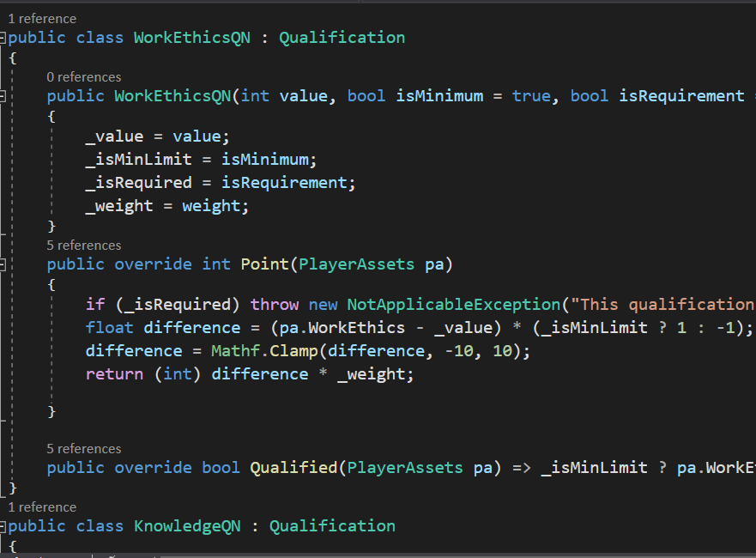Open '1 reference' CodeLens above KnowledgeQN class
This screenshot has width=756, height=558.
pyautogui.click(x=42, y=507)
